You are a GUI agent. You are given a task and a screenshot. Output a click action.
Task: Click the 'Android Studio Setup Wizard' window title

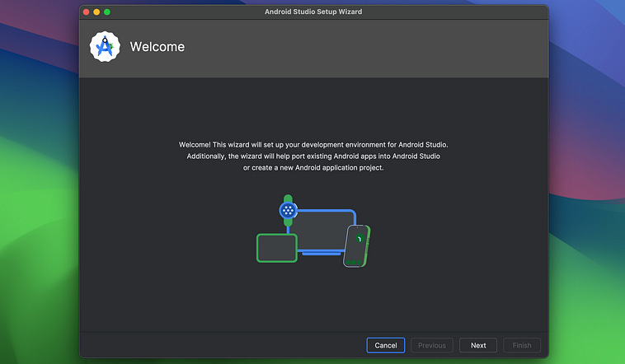coord(313,12)
